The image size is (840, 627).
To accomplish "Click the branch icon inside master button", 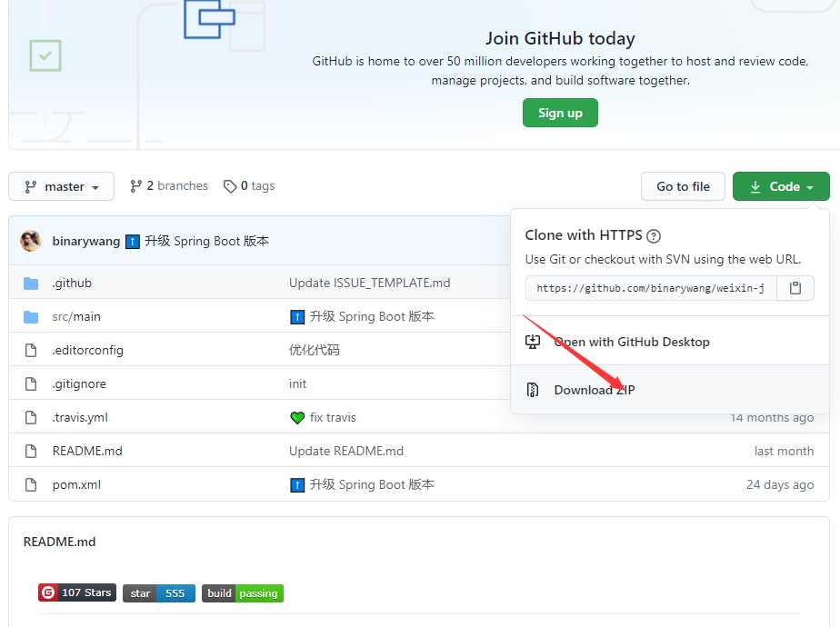I will pyautogui.click(x=31, y=187).
